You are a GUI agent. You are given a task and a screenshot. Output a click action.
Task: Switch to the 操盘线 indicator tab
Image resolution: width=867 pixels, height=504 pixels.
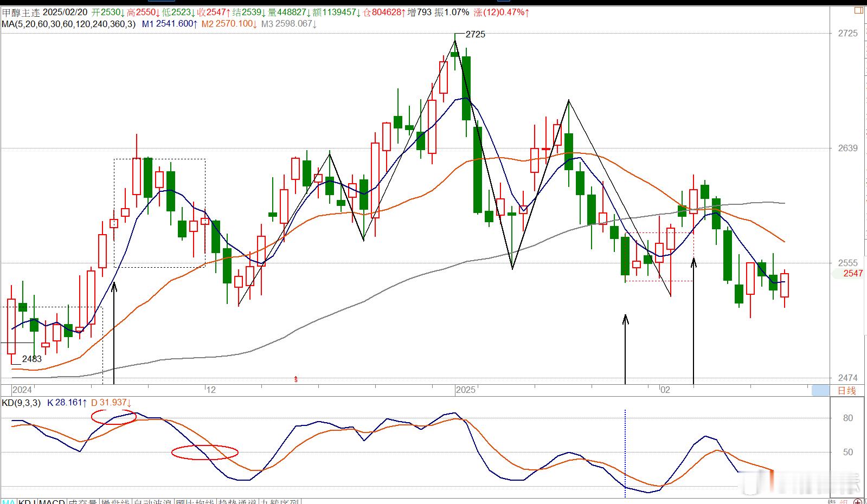[x=115, y=501]
